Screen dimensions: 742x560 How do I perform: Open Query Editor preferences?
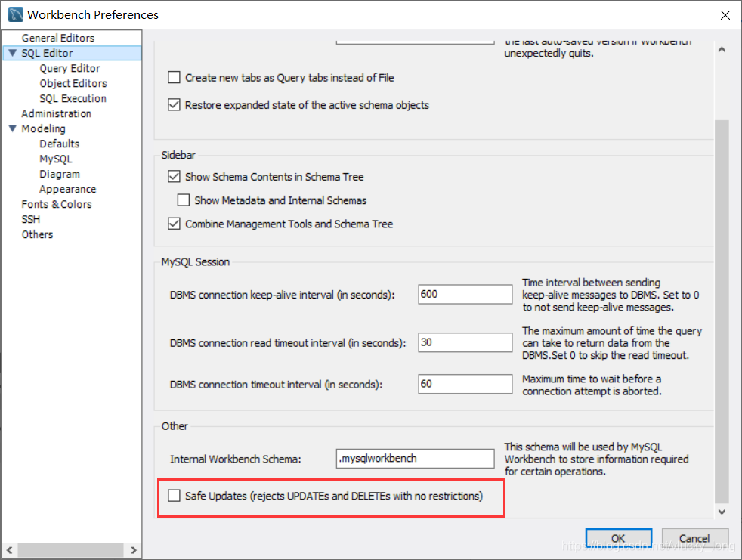point(70,68)
